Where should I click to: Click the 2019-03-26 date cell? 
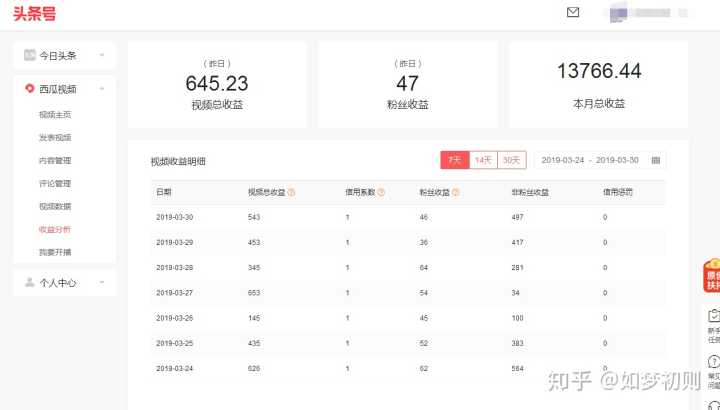click(174, 318)
